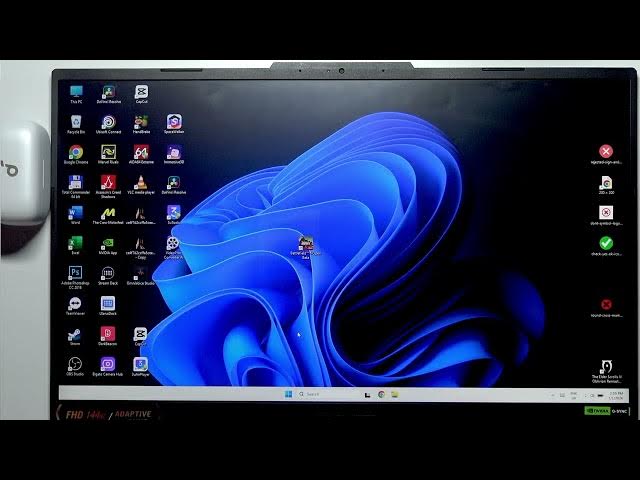640x480 pixels.
Task: Click the Elgato Camera Hub icon
Action: pyautogui.click(x=108, y=367)
